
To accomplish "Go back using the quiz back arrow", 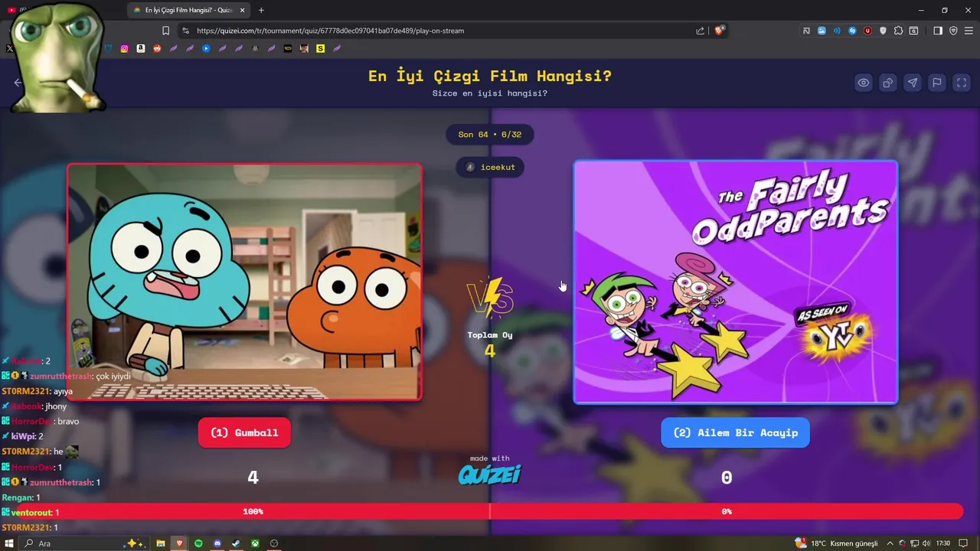I will click(18, 83).
